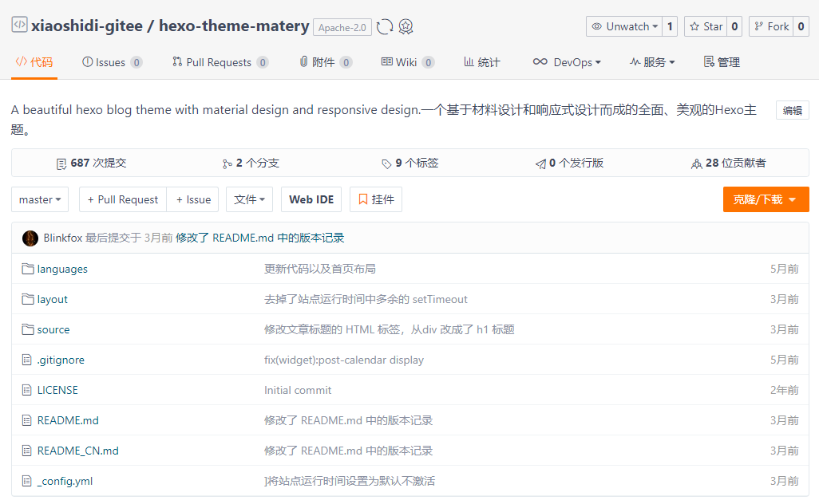This screenshot has width=819, height=504.
Task: Open the README_CN.md file
Action: 77,451
